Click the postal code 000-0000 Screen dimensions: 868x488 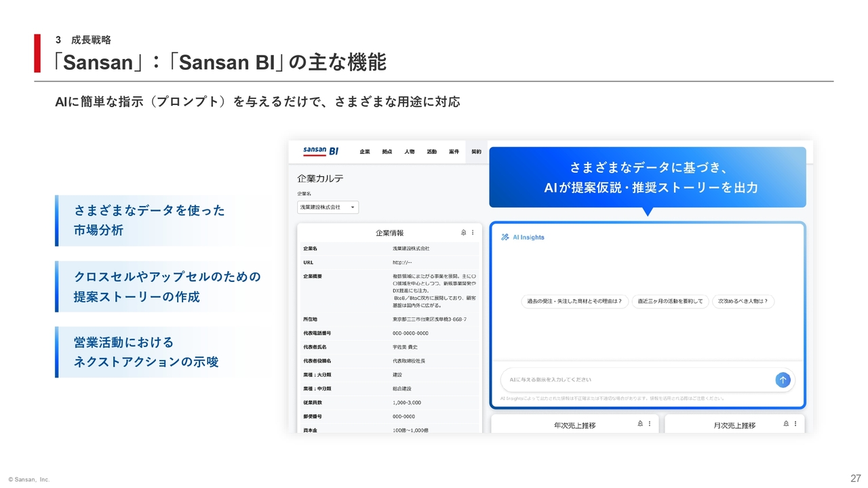[x=403, y=417]
